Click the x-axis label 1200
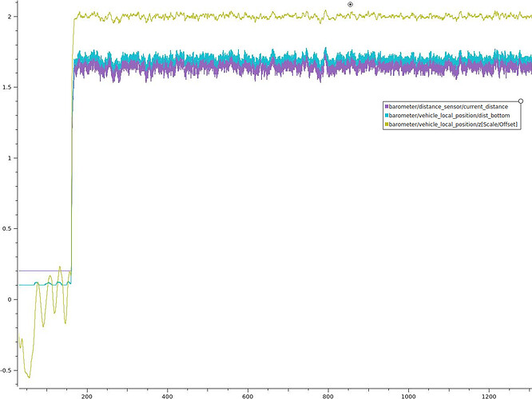 [489, 396]
